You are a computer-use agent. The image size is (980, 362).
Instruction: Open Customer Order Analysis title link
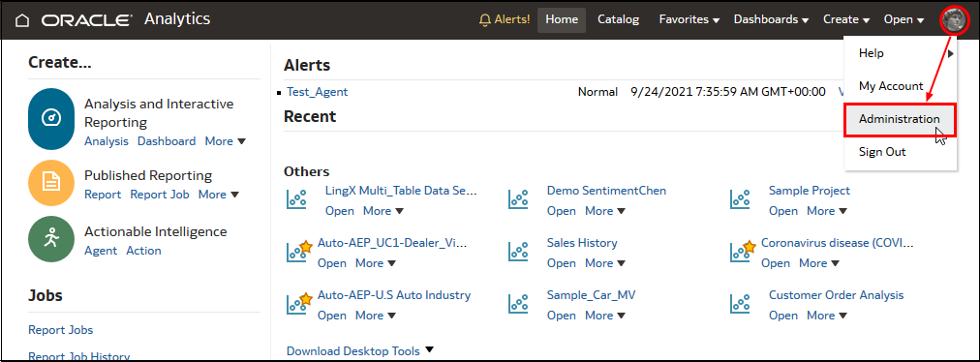point(837,295)
